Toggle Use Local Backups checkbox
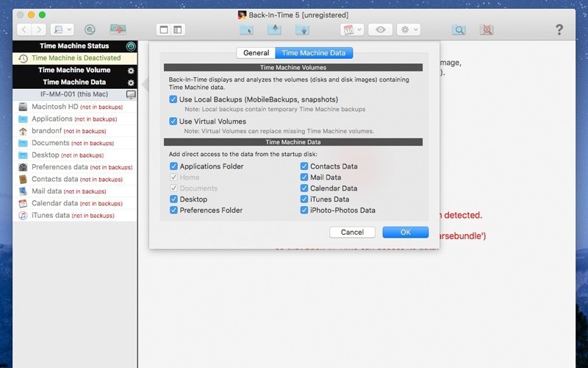Image resolution: width=588 pixels, height=368 pixels. pyautogui.click(x=173, y=99)
